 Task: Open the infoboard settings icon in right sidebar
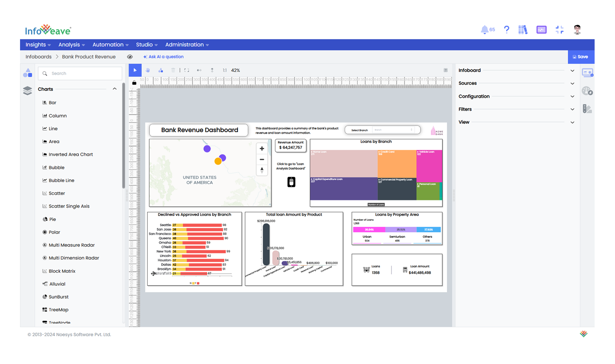(587, 72)
